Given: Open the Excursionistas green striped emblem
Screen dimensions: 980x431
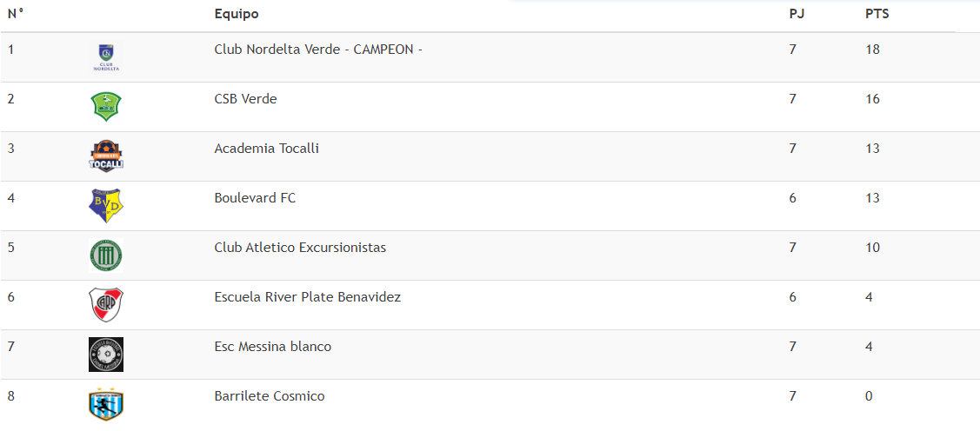Looking at the screenshot, I should pos(105,255).
